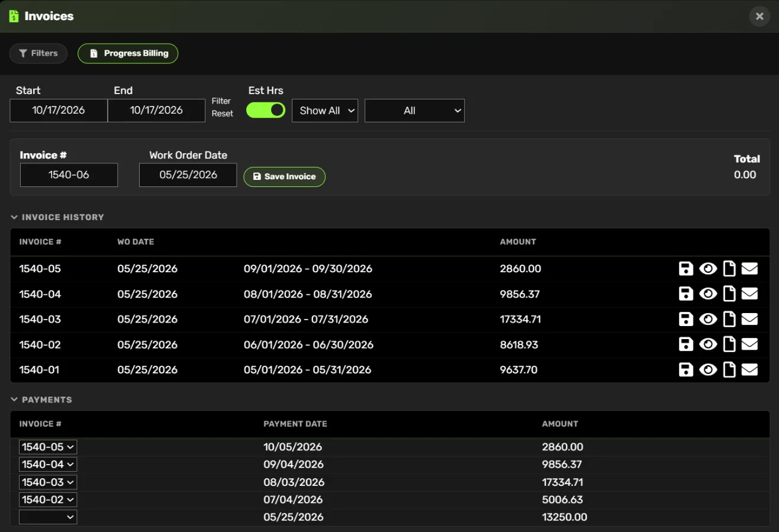
Task: Click the Progress Billing button
Action: coord(128,53)
